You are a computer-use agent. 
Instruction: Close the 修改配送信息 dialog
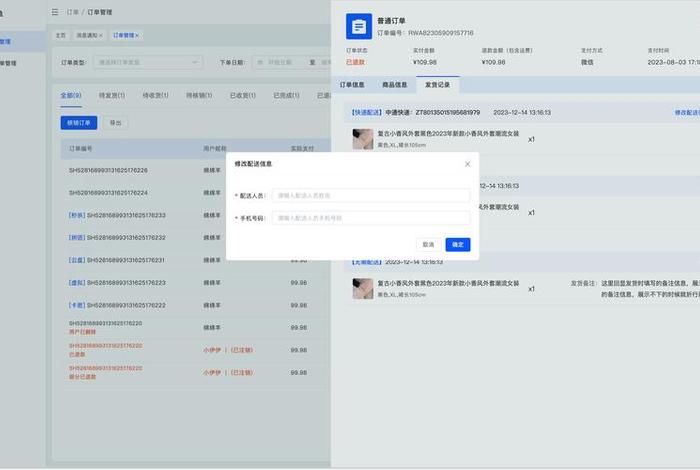467,164
